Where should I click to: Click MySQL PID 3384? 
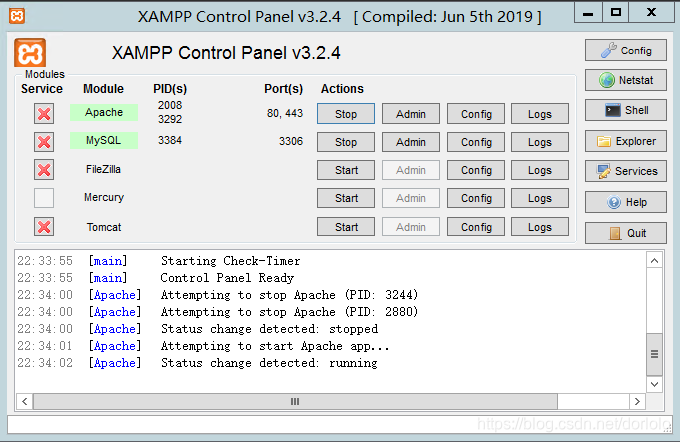click(x=170, y=140)
